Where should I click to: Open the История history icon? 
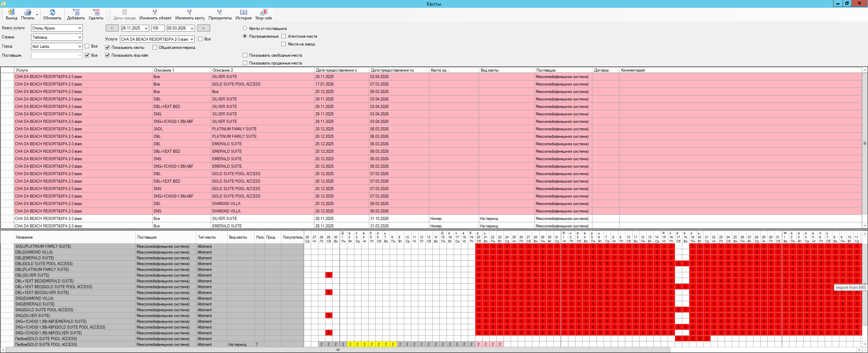pyautogui.click(x=243, y=13)
